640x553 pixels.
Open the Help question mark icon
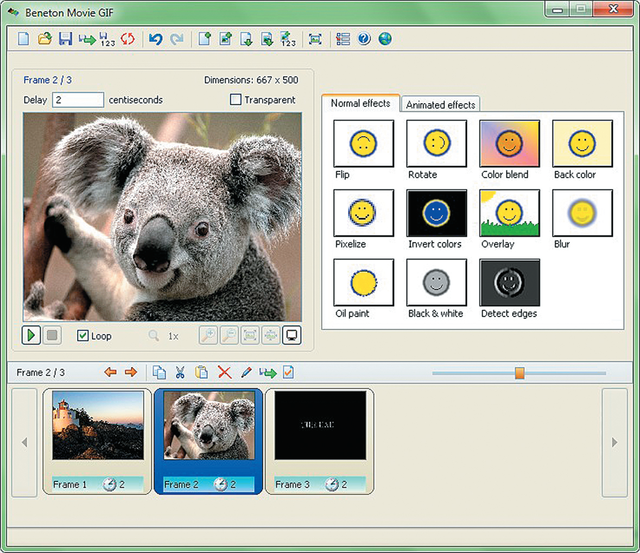click(x=364, y=39)
